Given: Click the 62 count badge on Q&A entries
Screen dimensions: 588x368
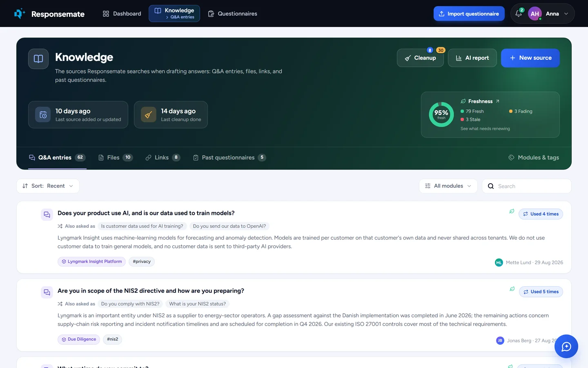Looking at the screenshot, I should point(80,157).
